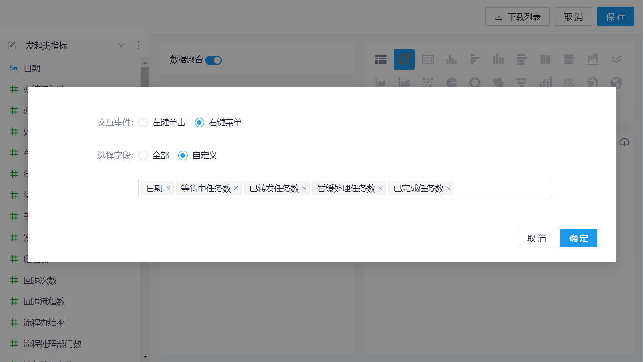
Task: Choose the vertical bar chart icon
Action: click(451, 59)
